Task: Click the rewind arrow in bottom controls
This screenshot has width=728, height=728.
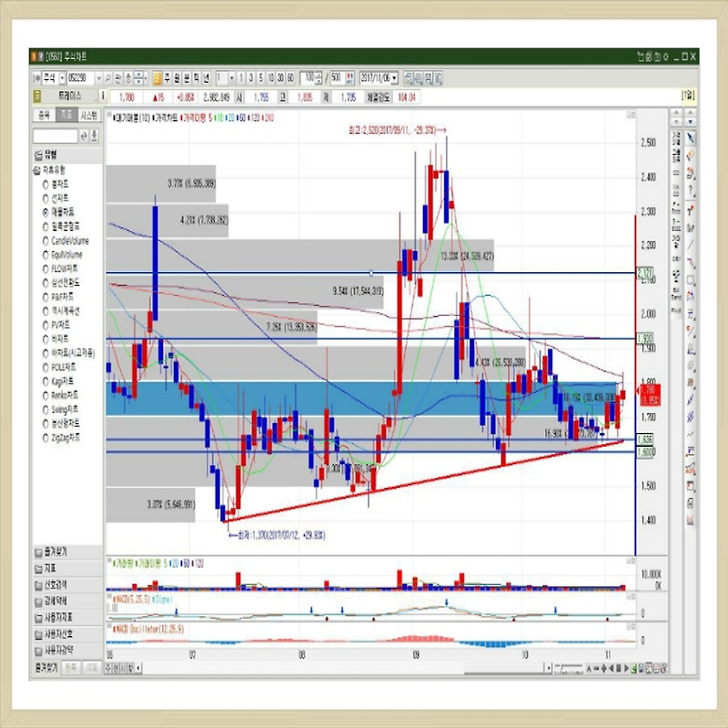Action: (611, 669)
